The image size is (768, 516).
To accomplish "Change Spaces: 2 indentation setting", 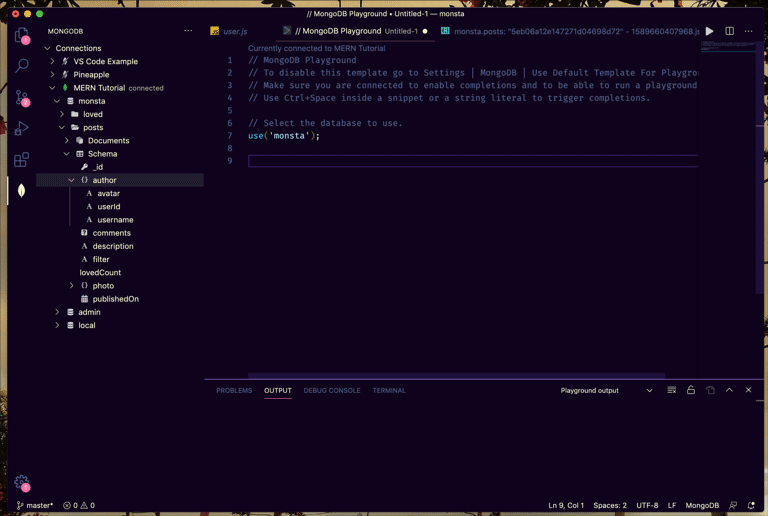I will (610, 505).
